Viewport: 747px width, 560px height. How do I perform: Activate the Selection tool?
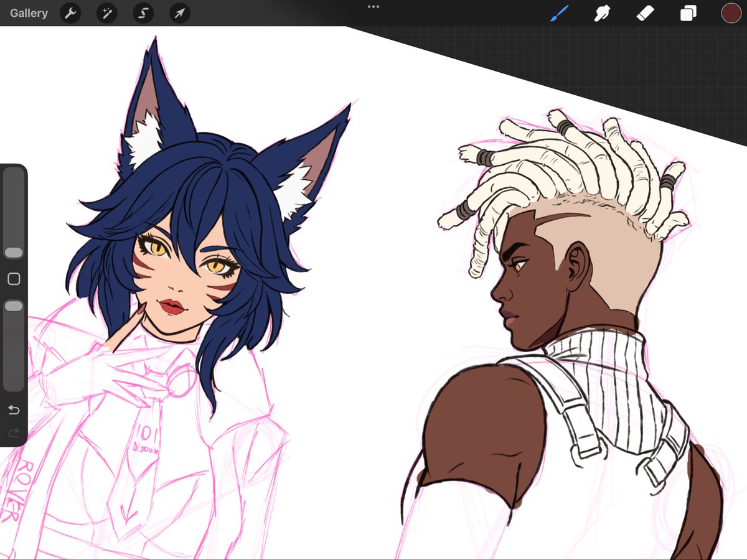click(x=143, y=13)
